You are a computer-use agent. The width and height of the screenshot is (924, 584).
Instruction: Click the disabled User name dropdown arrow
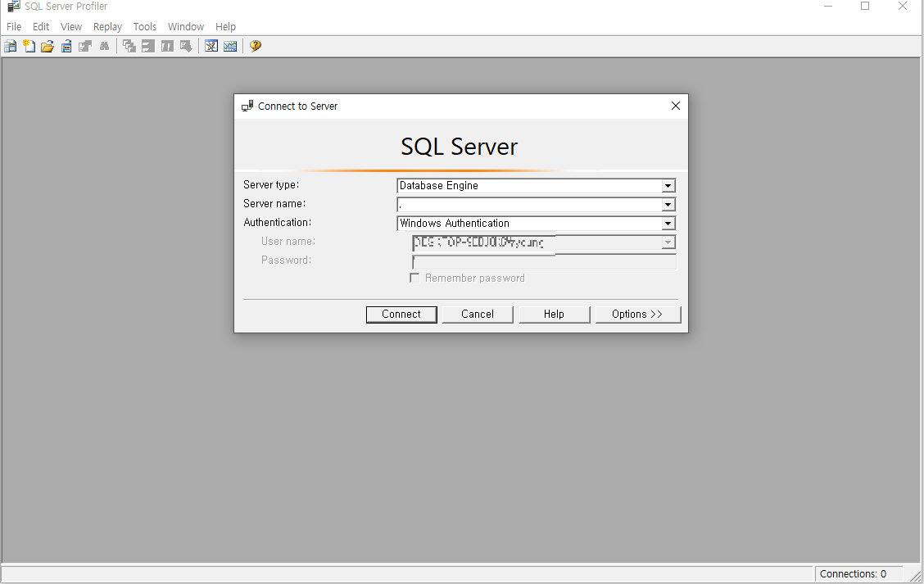tap(668, 242)
